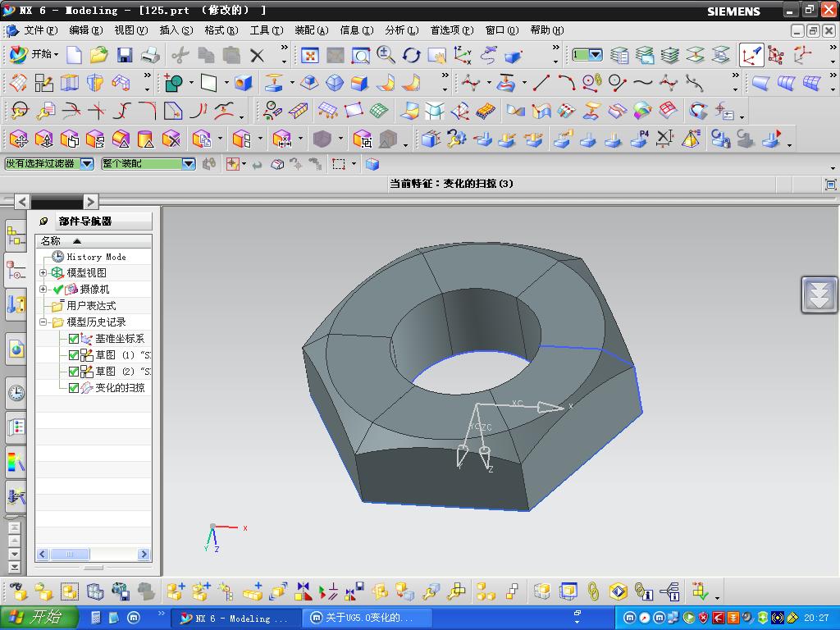Screen dimensions: 840x630
Task: Open the 插入(S) menu
Action: 176,30
